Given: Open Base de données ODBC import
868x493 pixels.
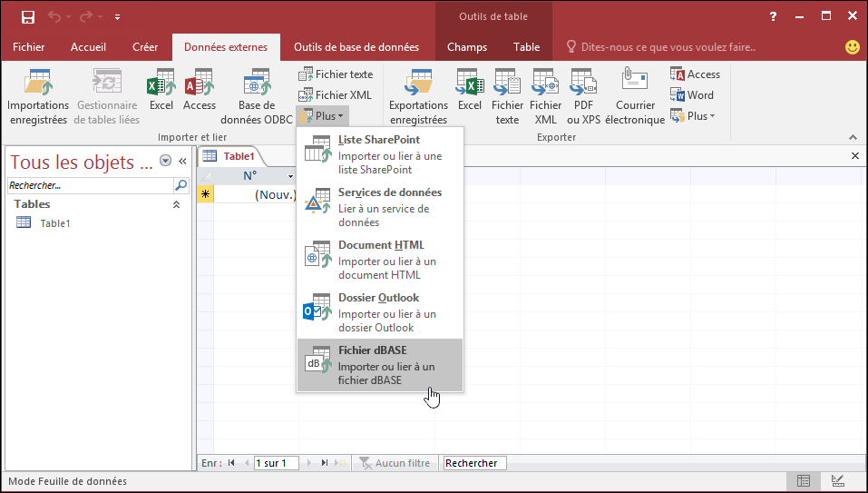Looking at the screenshot, I should [257, 97].
